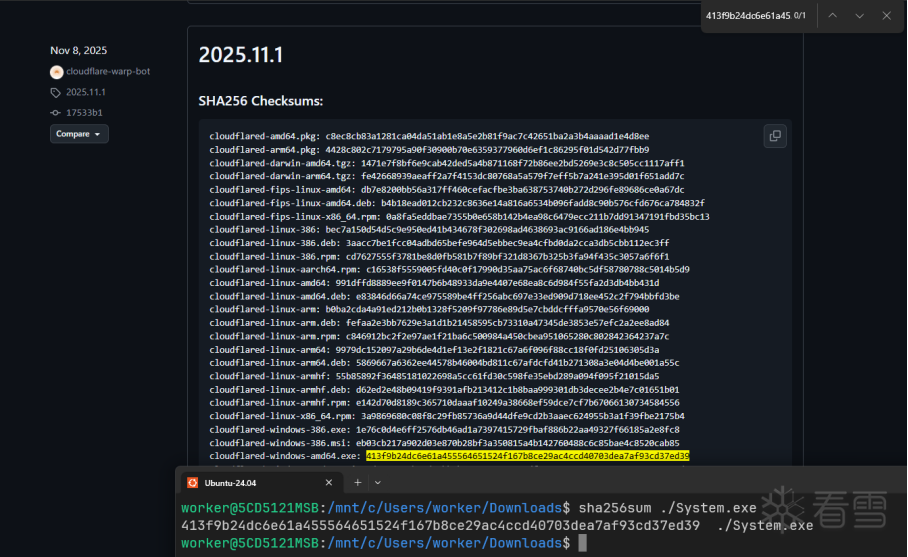This screenshot has width=908, height=557.
Task: Click cloudflared-linux-arm checksum line
Action: coord(429,310)
